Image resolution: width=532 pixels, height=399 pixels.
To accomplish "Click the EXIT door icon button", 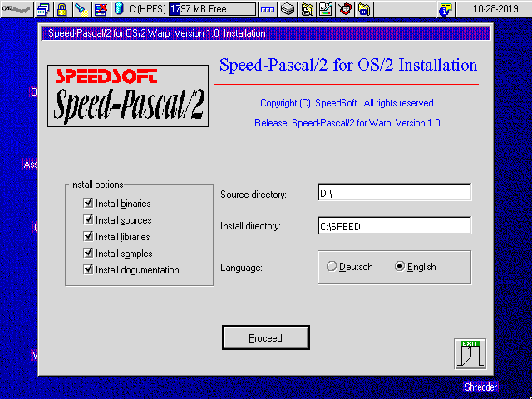I will coord(470,354).
